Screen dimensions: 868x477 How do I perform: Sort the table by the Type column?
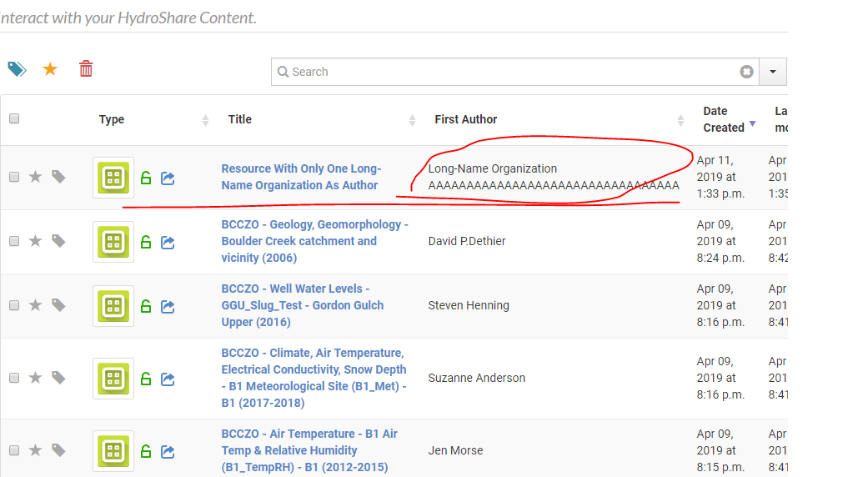pyautogui.click(x=111, y=119)
